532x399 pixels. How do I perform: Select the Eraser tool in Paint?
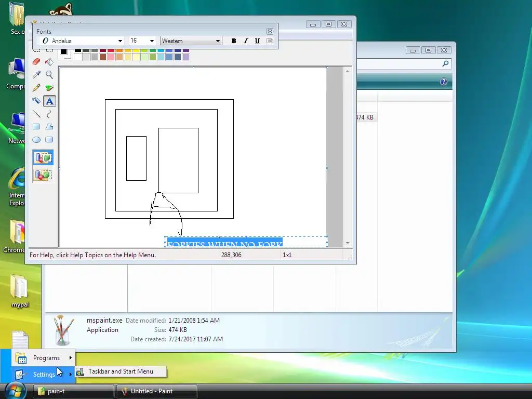36,62
